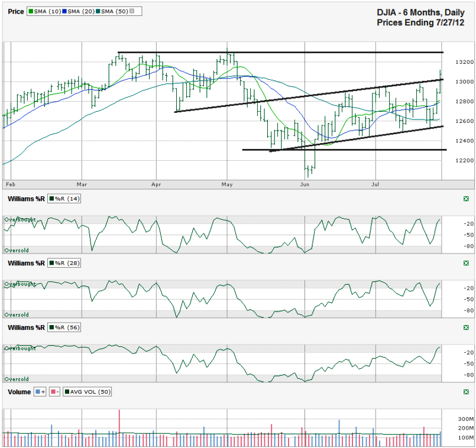Click the %R (28) legend box
The height and width of the screenshot is (448, 476).
tap(64, 263)
